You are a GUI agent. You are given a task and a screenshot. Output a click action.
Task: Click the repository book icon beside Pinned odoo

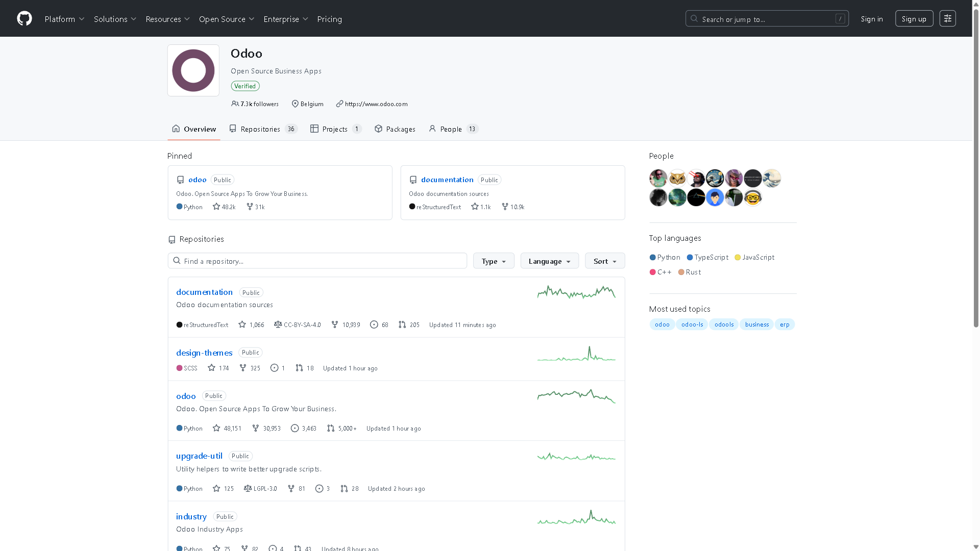180,180
